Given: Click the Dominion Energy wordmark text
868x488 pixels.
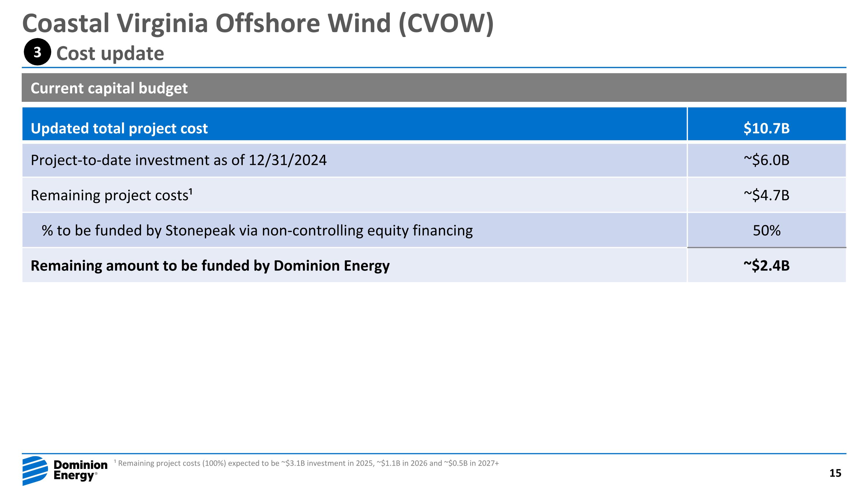Looking at the screenshot, I should (80, 470).
